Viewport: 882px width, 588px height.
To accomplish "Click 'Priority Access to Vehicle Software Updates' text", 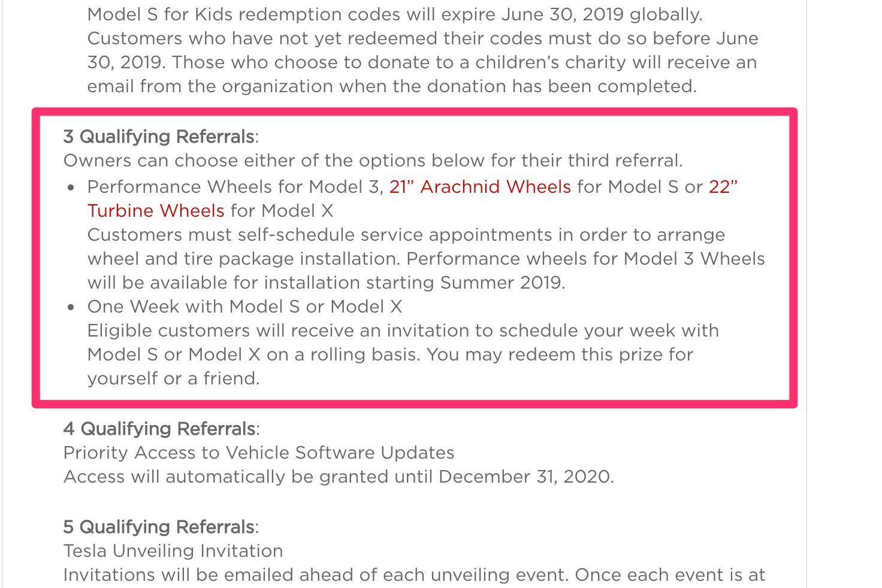I will 259,453.
